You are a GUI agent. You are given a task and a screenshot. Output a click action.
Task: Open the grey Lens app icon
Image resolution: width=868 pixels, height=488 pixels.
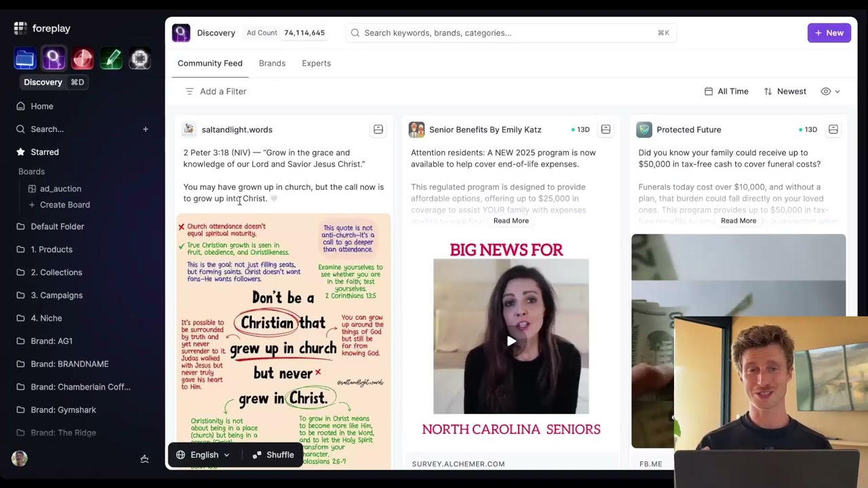click(140, 59)
